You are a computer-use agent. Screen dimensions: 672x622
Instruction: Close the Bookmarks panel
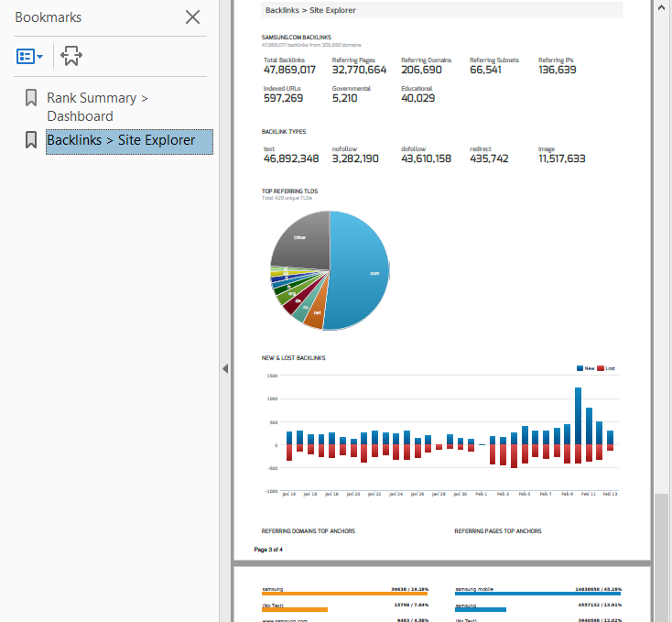pyautogui.click(x=192, y=16)
